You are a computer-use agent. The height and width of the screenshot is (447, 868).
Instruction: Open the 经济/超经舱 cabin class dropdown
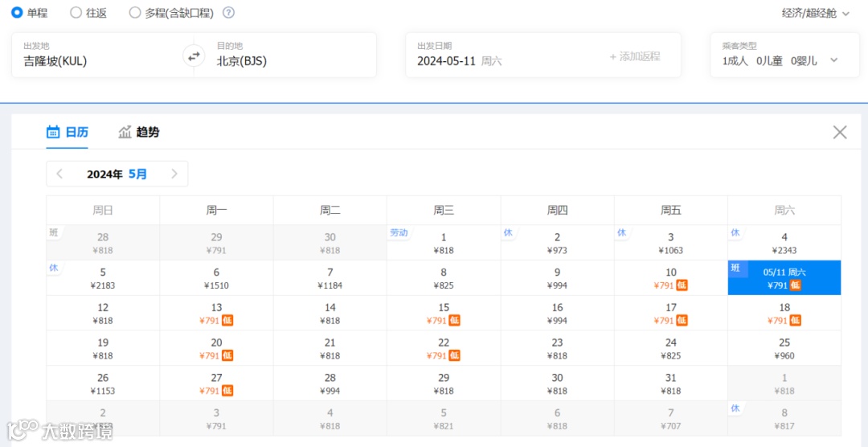tap(816, 14)
